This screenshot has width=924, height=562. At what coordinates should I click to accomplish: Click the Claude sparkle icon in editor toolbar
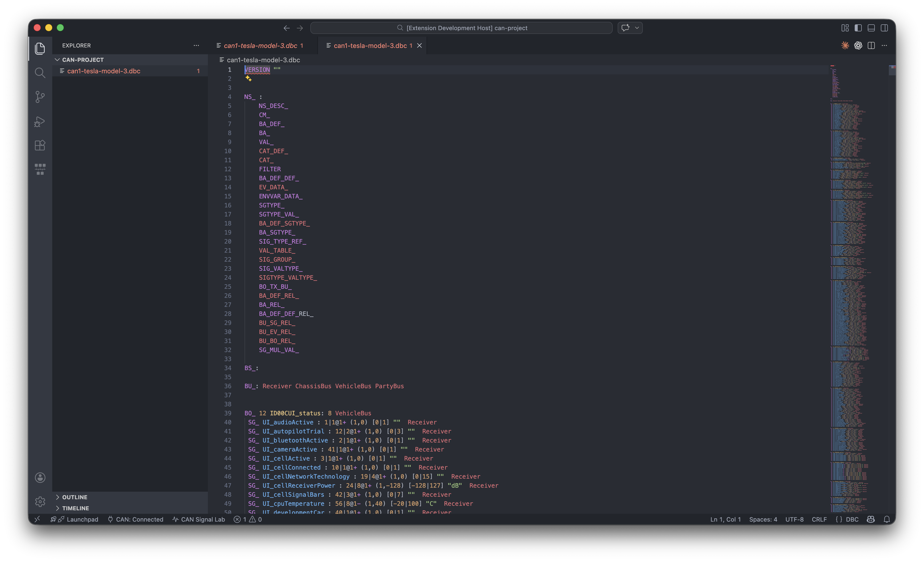click(x=845, y=45)
